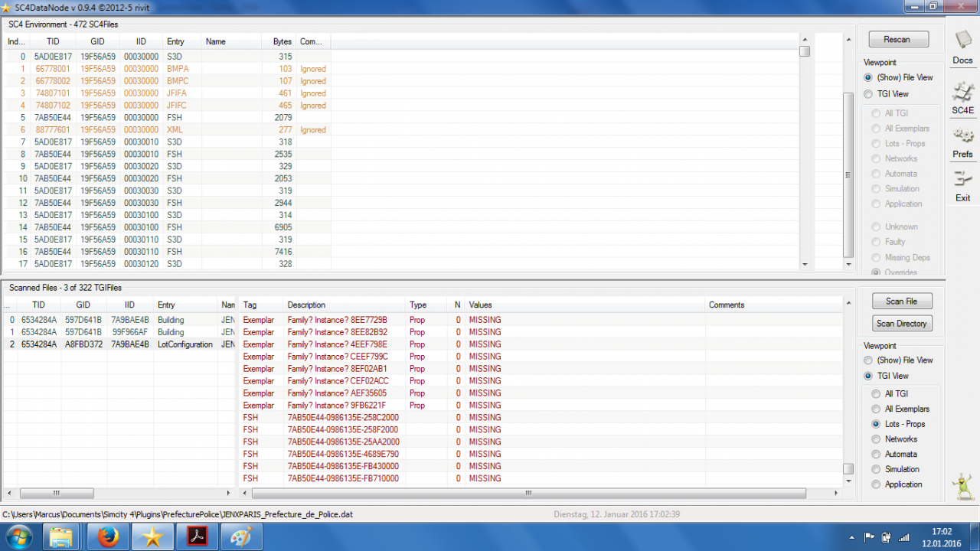
Task: Click the green mascot figure icon
Action: (x=962, y=486)
